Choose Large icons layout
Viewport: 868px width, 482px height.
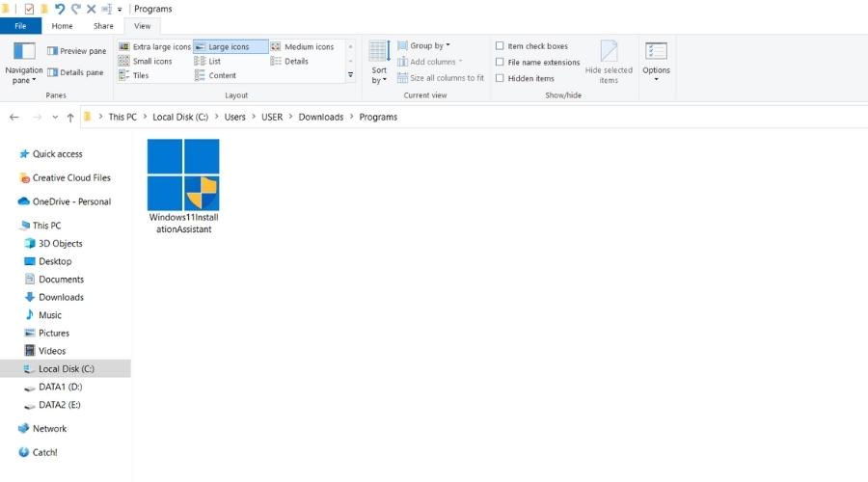pyautogui.click(x=231, y=46)
